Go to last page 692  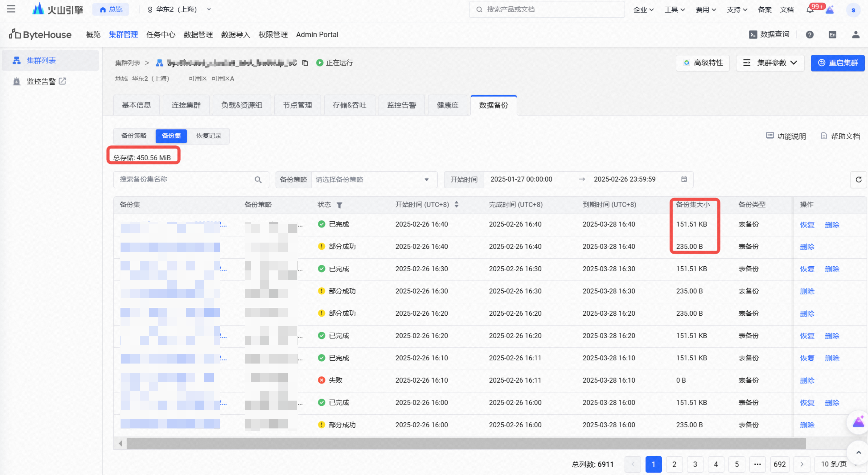coord(779,464)
